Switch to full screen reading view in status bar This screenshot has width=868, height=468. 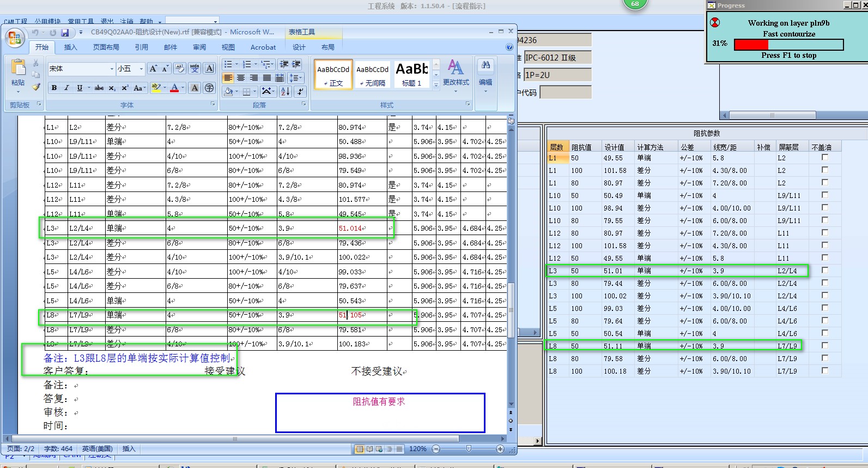(370, 449)
